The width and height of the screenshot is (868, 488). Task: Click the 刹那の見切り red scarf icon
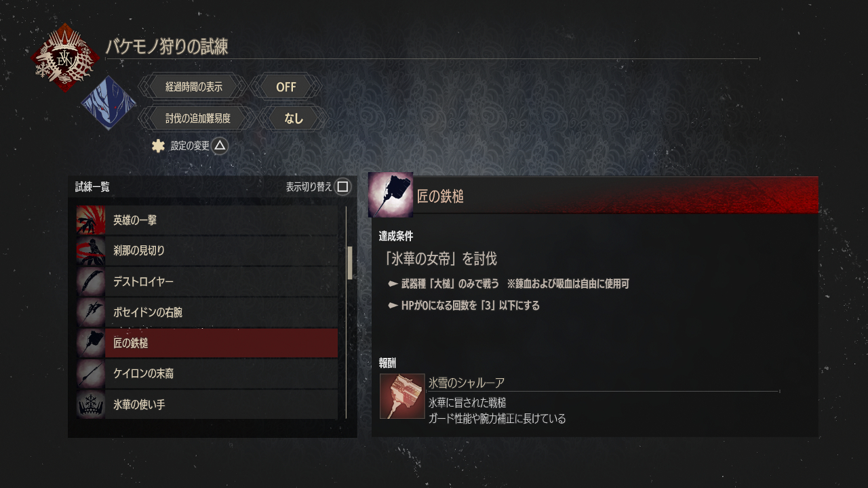click(x=91, y=251)
